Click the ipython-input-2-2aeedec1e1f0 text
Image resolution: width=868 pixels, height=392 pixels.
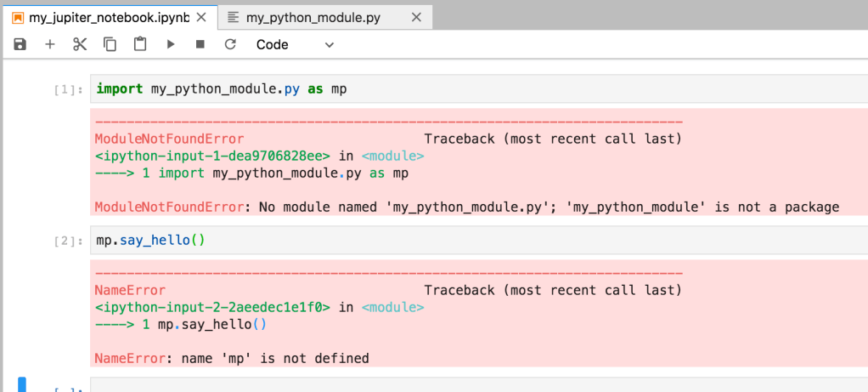pyautogui.click(x=212, y=307)
